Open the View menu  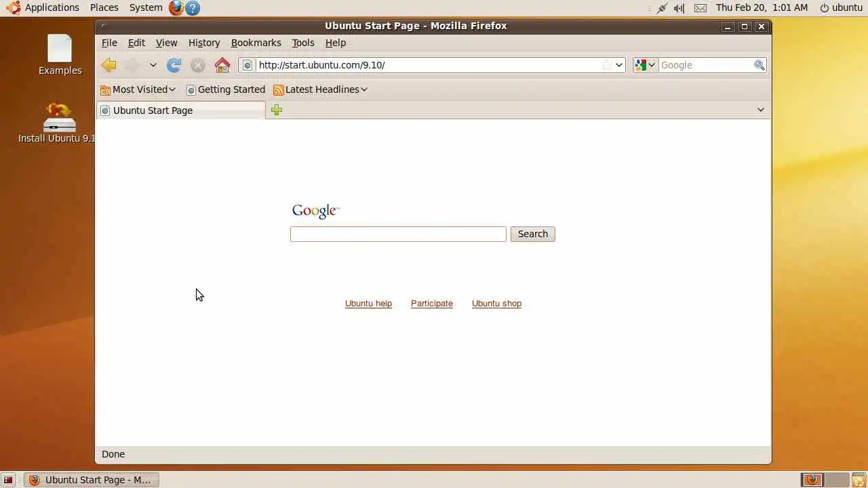166,43
